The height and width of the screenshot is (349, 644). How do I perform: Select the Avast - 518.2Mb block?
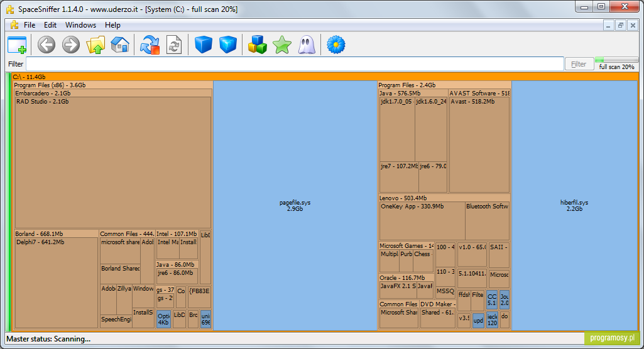click(479, 145)
